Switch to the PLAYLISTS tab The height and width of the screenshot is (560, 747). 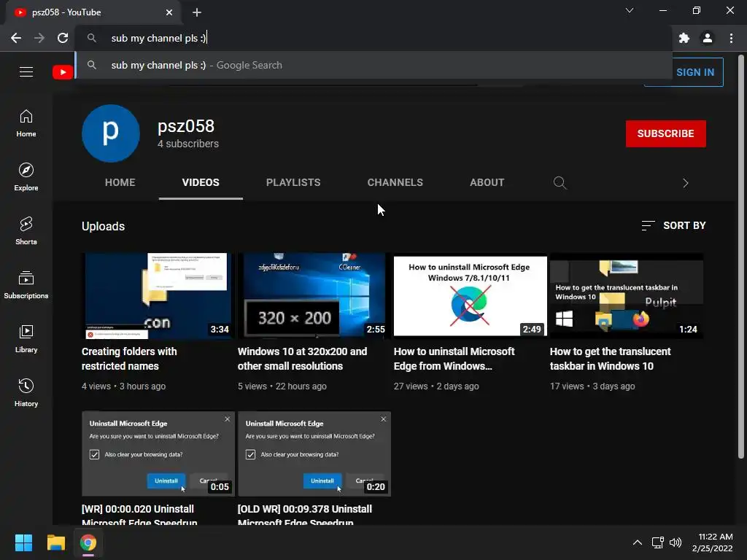(x=293, y=182)
